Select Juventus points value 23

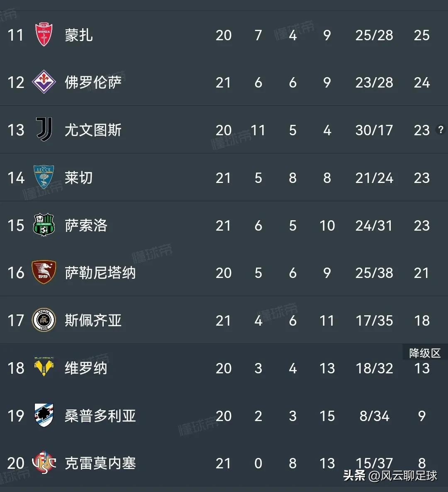[422, 130]
